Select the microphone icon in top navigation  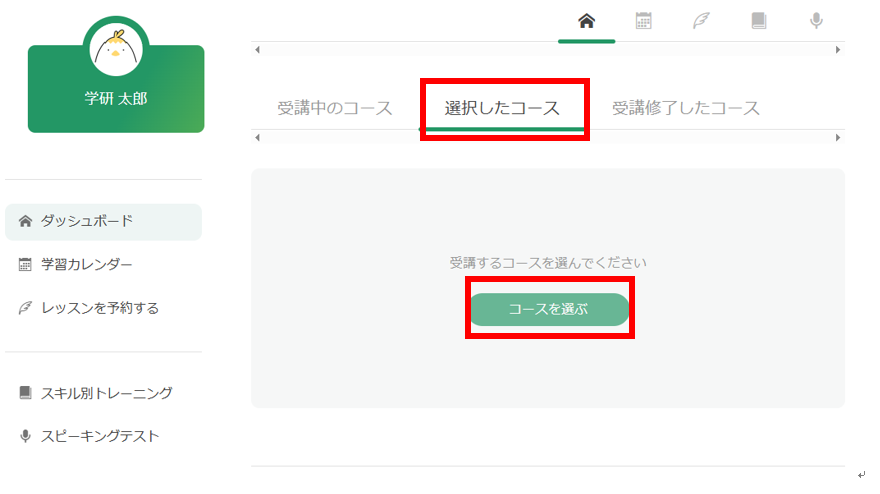[x=817, y=21]
